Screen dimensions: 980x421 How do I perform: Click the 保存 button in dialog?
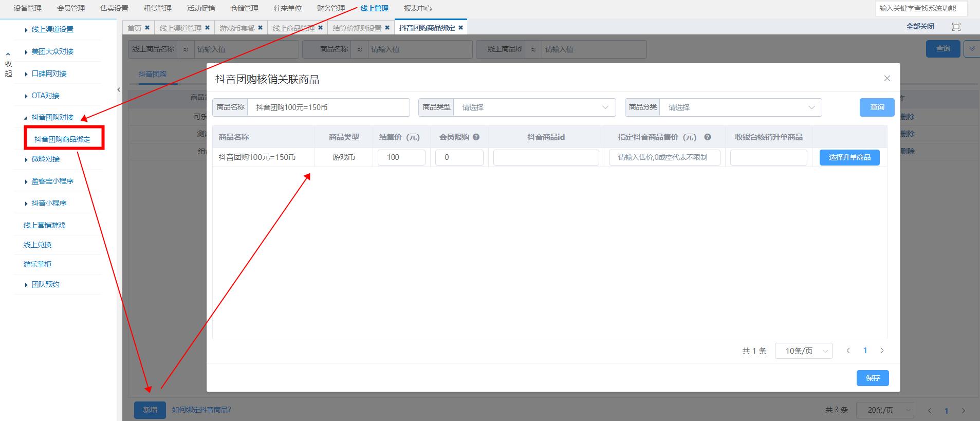coord(873,378)
